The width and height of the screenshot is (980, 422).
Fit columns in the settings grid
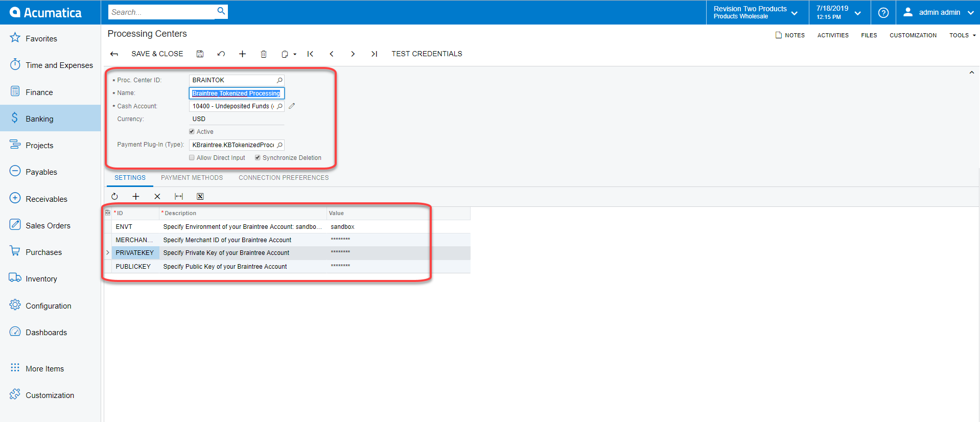tap(179, 196)
